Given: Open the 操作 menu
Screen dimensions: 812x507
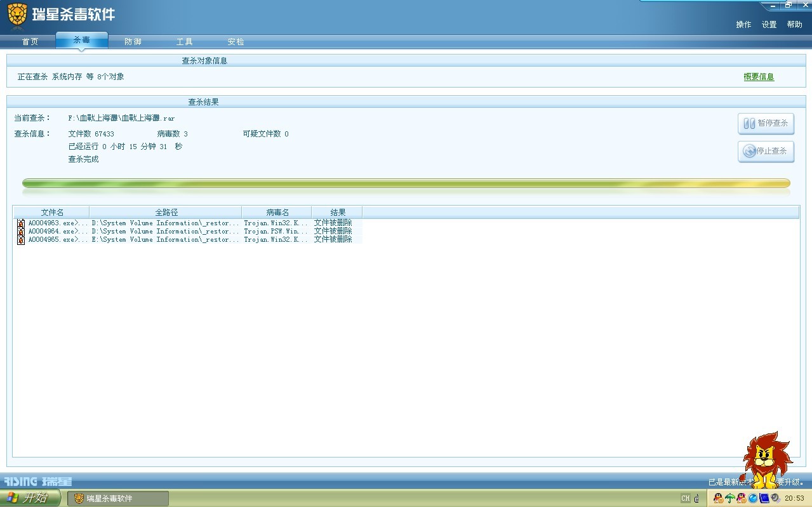Looking at the screenshot, I should click(743, 24).
